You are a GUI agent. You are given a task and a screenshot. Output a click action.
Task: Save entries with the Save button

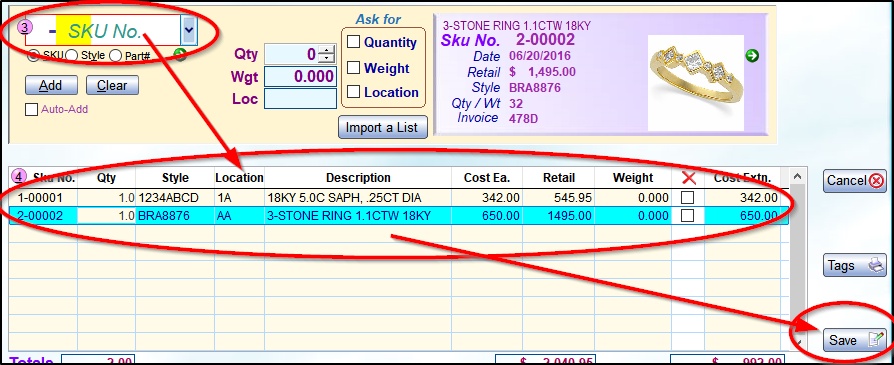pyautogui.click(x=855, y=340)
